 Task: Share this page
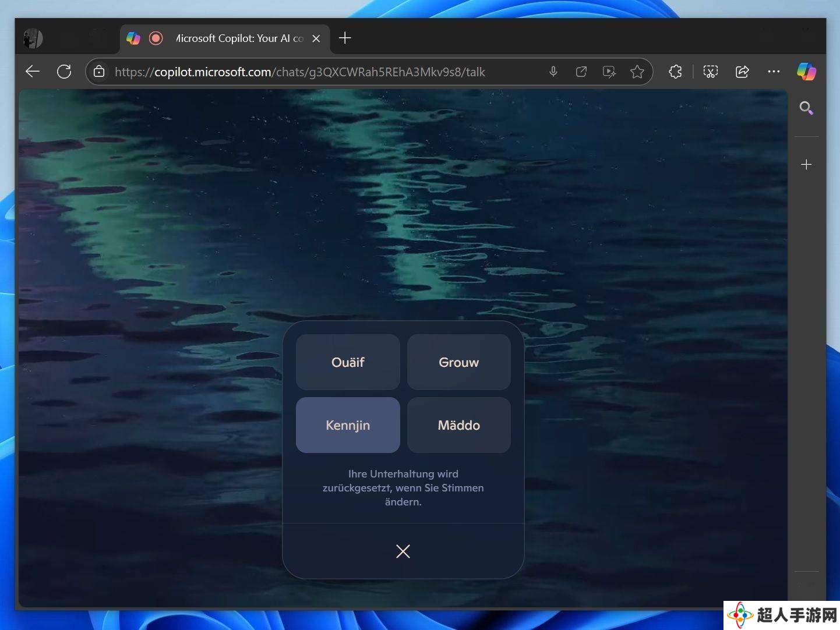point(742,72)
